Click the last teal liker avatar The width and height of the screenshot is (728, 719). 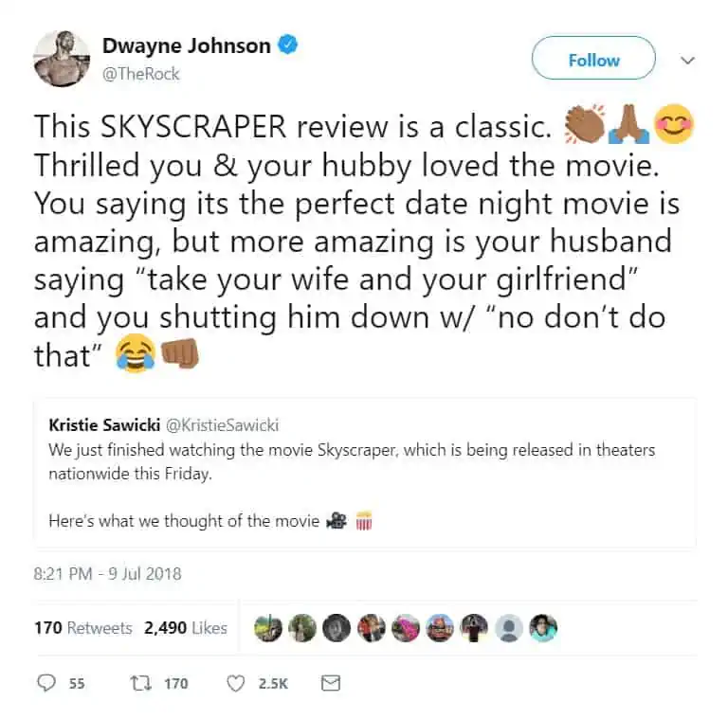click(543, 628)
